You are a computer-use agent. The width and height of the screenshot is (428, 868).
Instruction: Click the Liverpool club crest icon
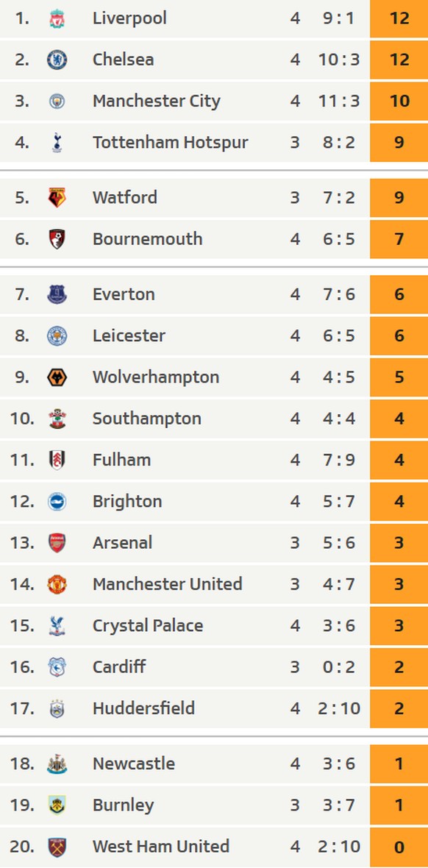point(57,18)
